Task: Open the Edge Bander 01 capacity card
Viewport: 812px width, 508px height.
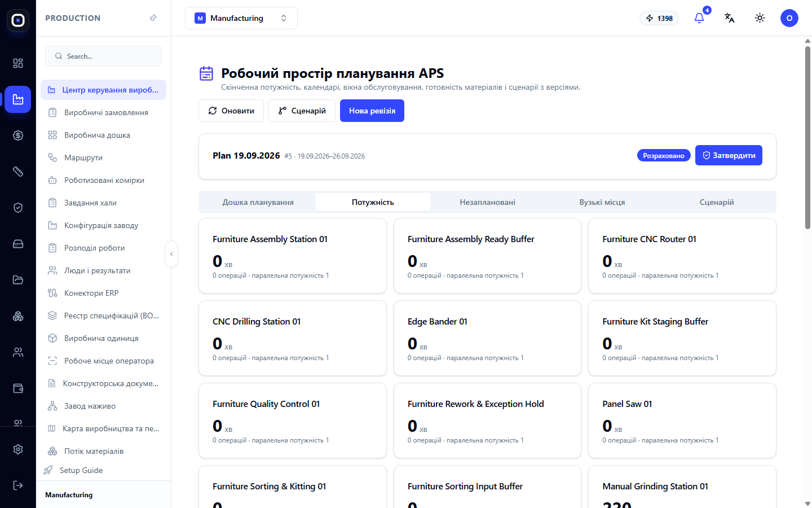Action: (x=487, y=338)
